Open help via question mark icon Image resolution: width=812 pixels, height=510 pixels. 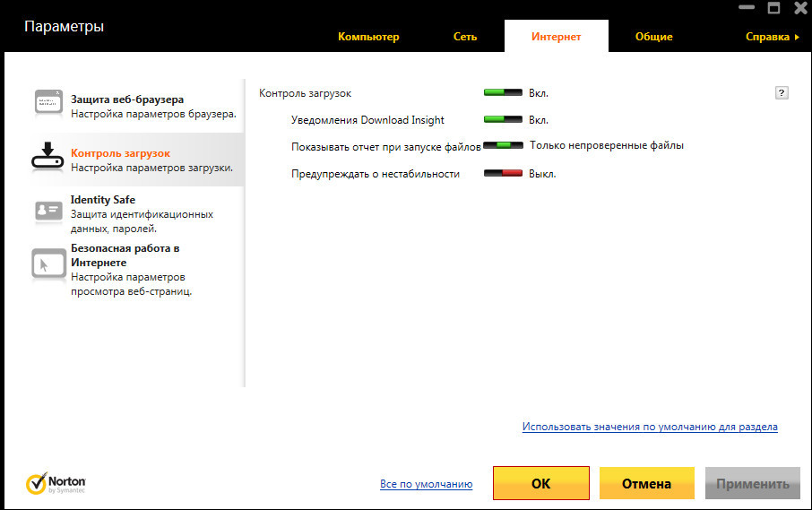782,93
